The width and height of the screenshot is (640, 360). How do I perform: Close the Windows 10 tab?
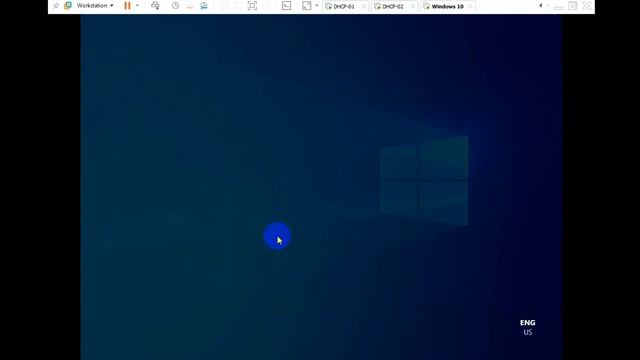pyautogui.click(x=470, y=7)
